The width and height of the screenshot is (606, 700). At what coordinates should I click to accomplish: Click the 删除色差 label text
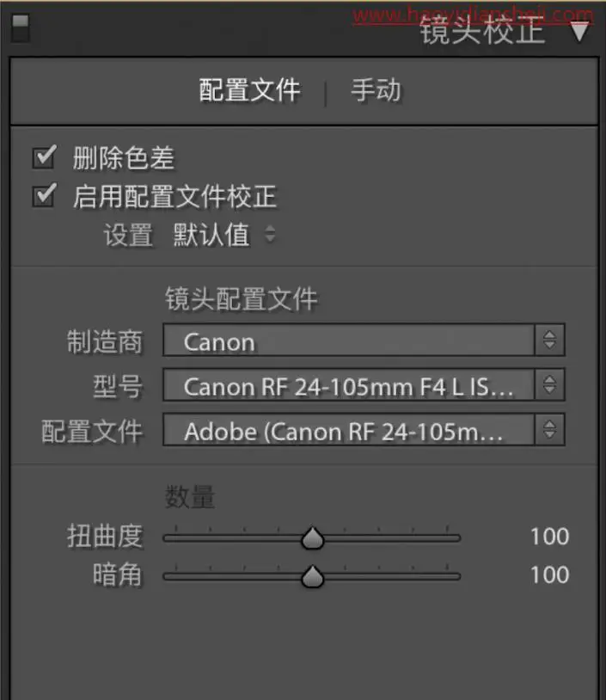124,158
